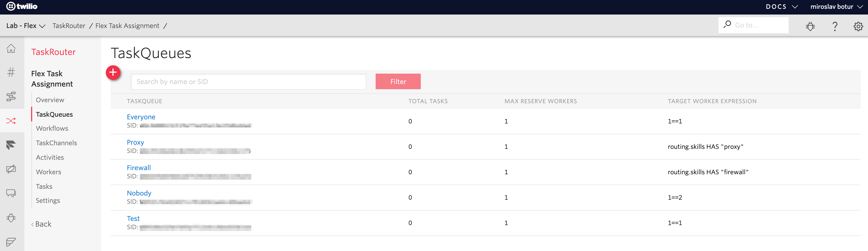
Task: Open the miroslav botur account menu
Action: (x=836, y=7)
